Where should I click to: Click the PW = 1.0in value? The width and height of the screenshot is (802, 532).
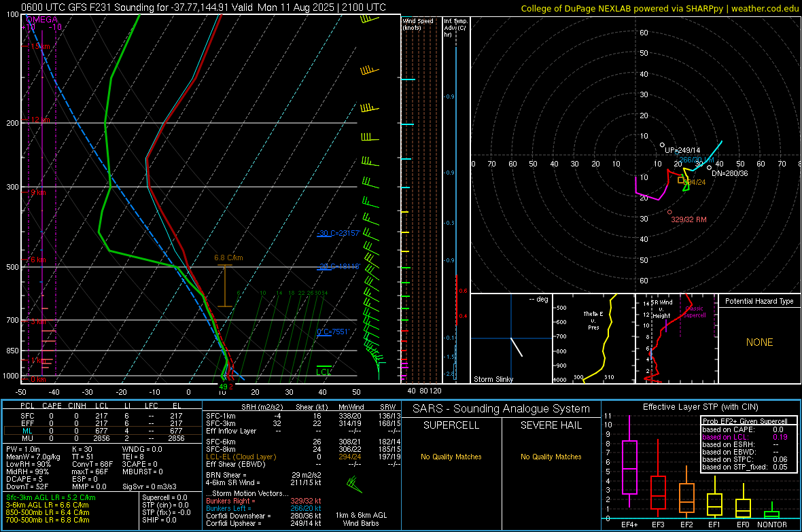[x=23, y=449]
